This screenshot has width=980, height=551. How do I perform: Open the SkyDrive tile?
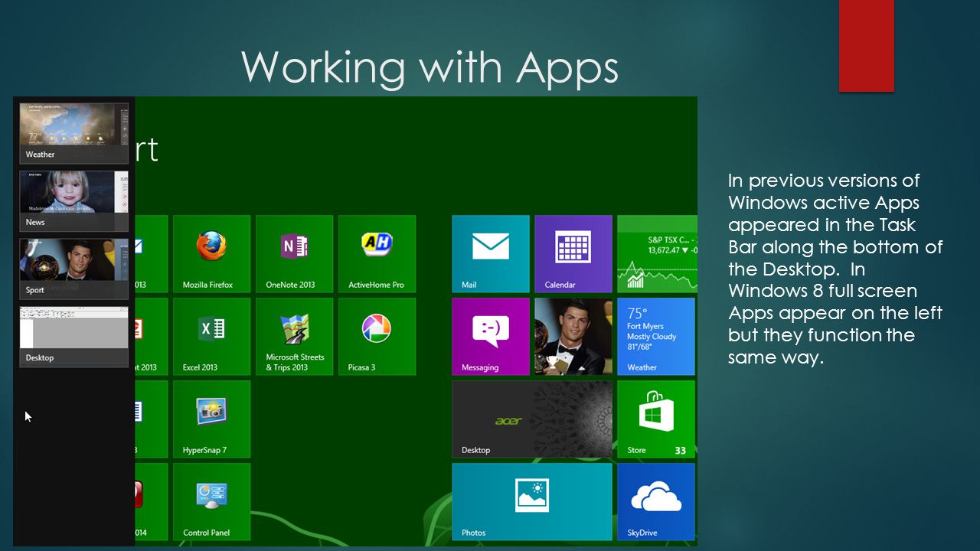pos(656,502)
